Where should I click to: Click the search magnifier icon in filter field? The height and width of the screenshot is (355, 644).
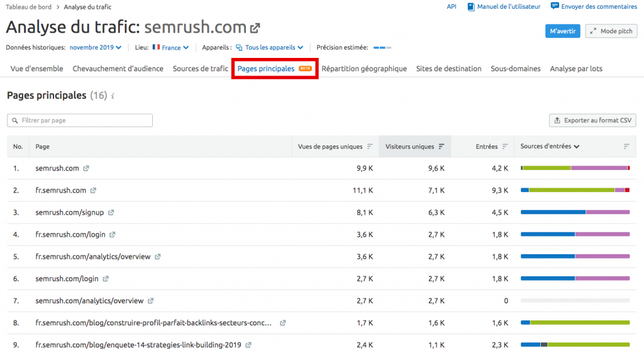tap(15, 121)
